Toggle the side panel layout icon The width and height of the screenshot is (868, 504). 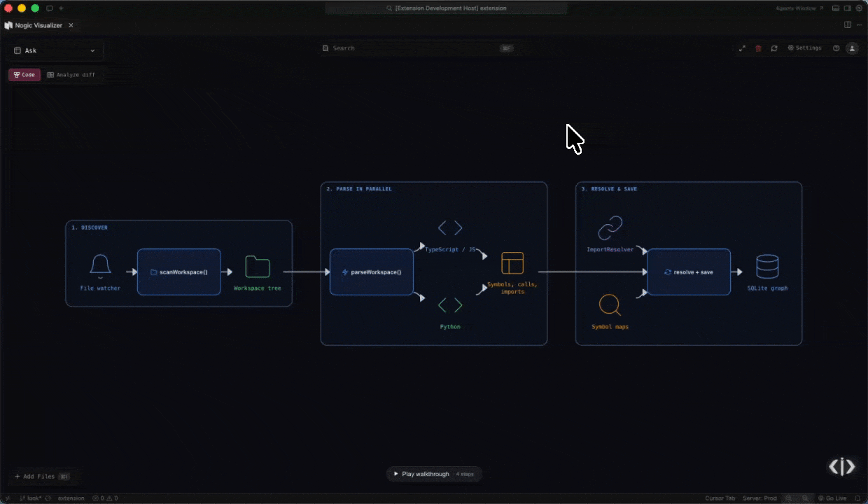[x=848, y=8]
